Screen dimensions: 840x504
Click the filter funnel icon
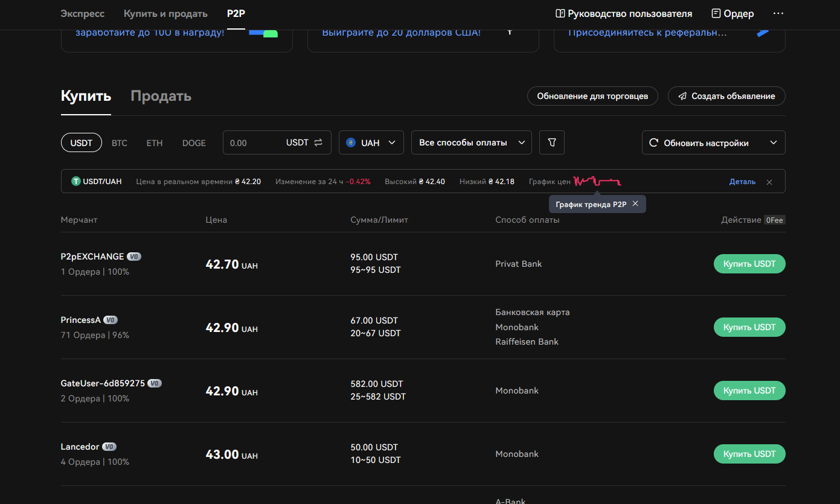(x=551, y=142)
